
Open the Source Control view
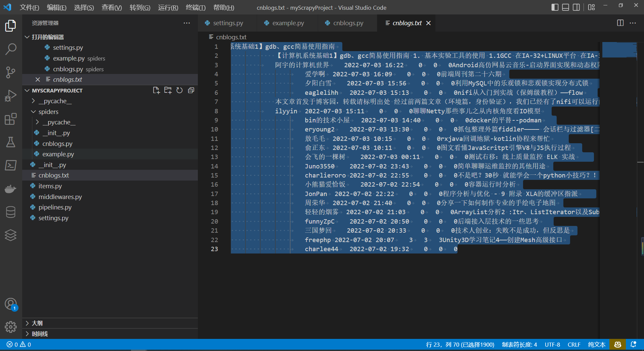pos(11,72)
